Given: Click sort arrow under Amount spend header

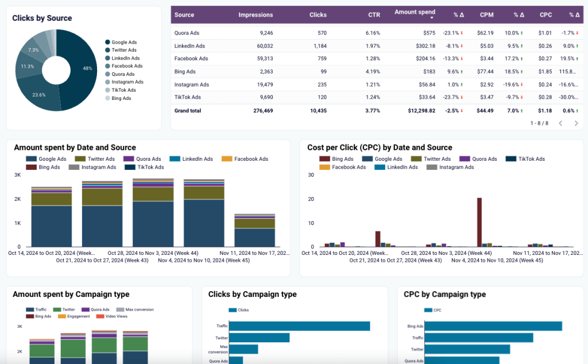Looking at the screenshot, I should (x=432, y=18).
